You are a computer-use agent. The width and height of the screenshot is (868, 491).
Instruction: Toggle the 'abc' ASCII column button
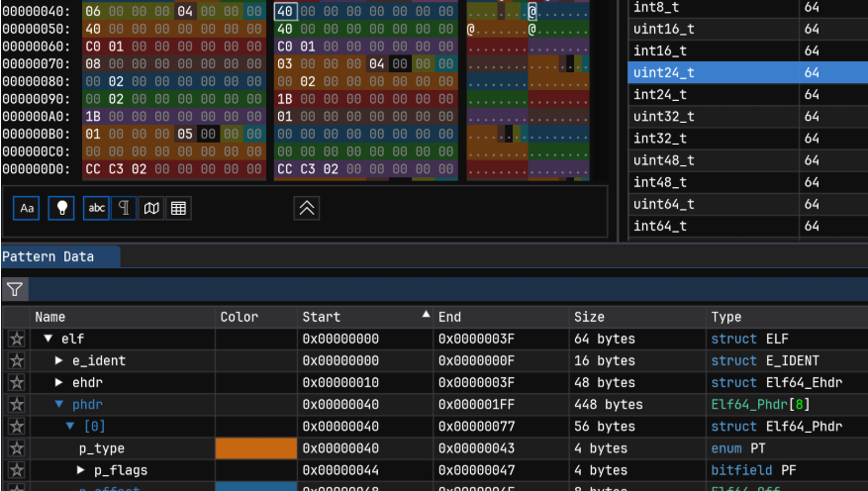(97, 208)
